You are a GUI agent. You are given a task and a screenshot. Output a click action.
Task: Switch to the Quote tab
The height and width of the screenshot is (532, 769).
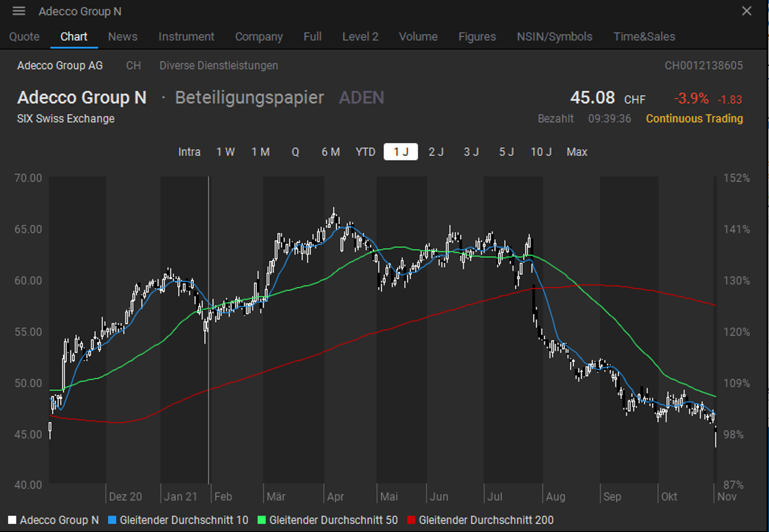pyautogui.click(x=24, y=36)
